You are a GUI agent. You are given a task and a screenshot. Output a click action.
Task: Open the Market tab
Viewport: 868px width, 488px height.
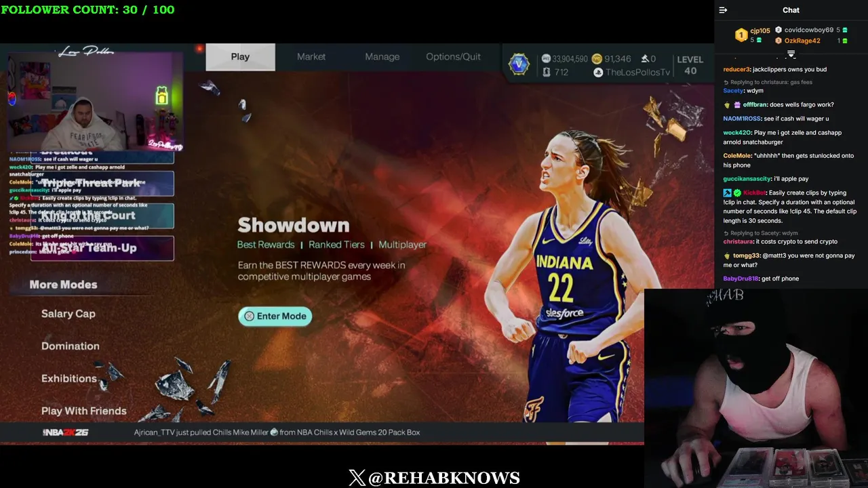[x=311, y=57]
